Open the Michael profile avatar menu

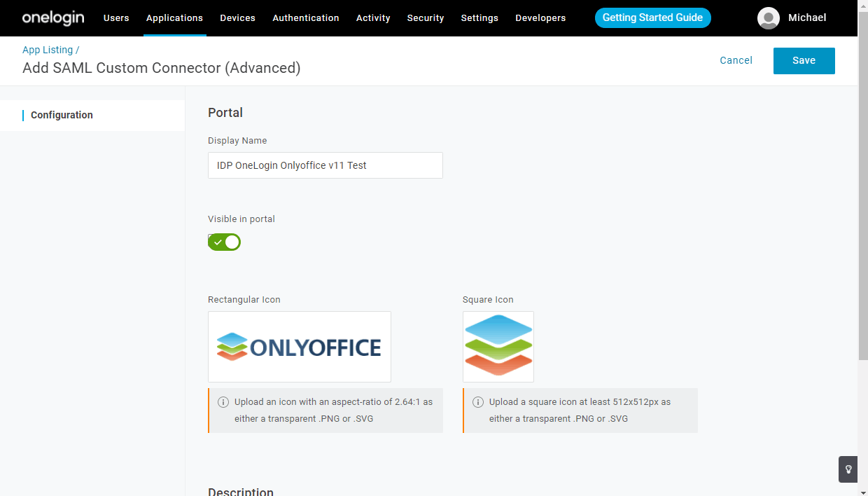(768, 18)
